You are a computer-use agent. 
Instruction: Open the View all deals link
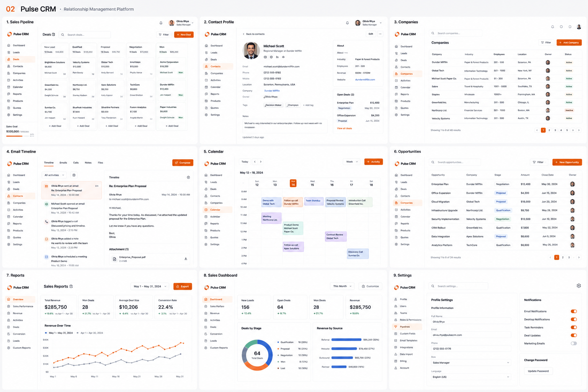345,128
